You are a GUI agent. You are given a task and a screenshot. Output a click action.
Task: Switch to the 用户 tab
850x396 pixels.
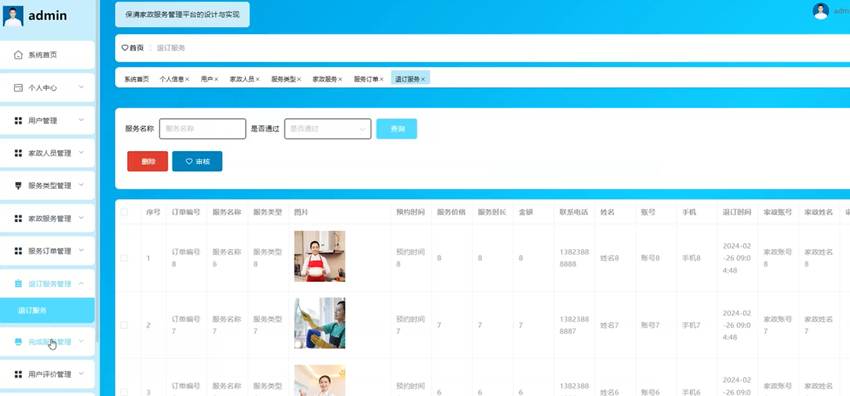click(x=207, y=79)
